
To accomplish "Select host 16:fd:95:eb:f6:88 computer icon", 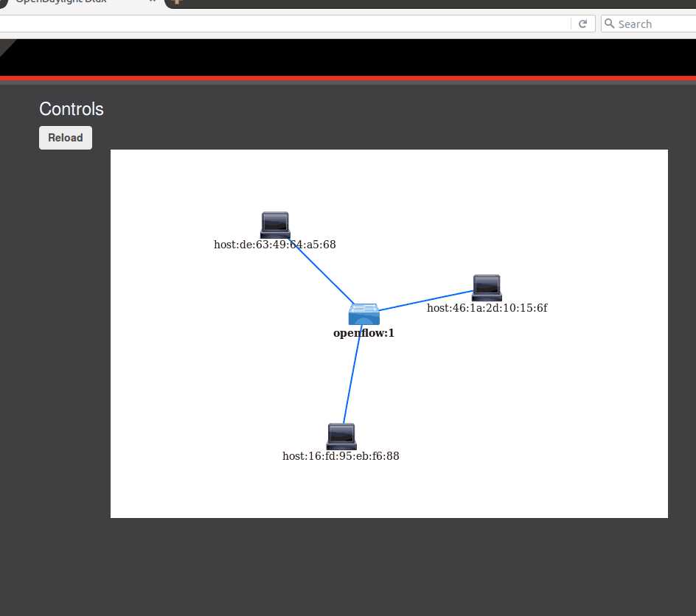I will pyautogui.click(x=341, y=437).
